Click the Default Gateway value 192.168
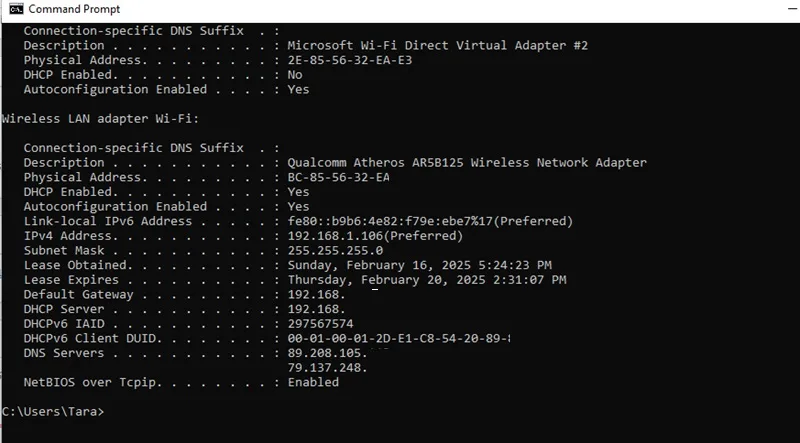 click(x=316, y=294)
